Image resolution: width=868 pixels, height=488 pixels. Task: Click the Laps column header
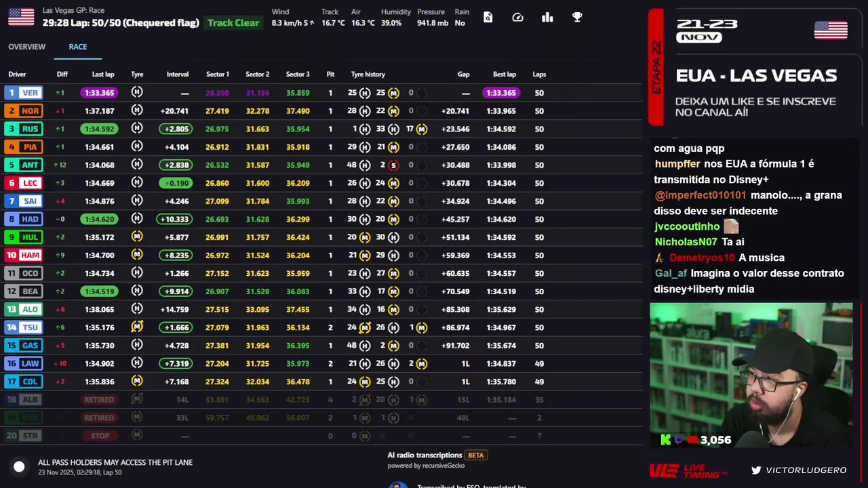(539, 75)
